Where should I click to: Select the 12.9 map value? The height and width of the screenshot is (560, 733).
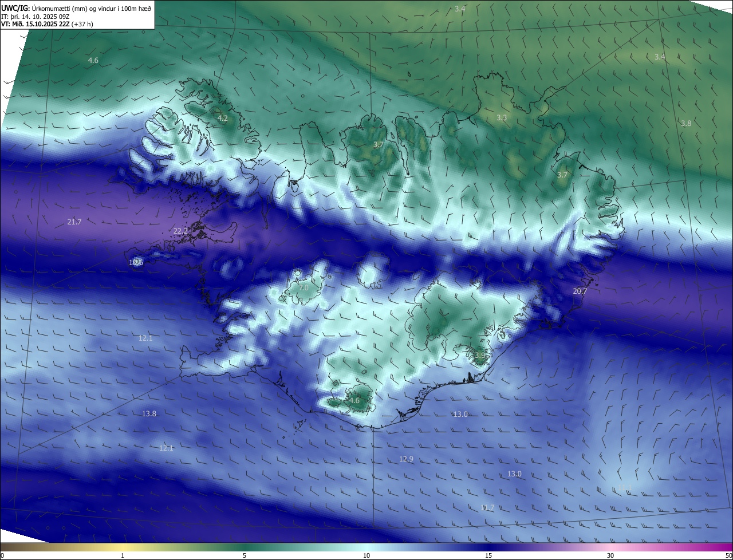tap(406, 459)
